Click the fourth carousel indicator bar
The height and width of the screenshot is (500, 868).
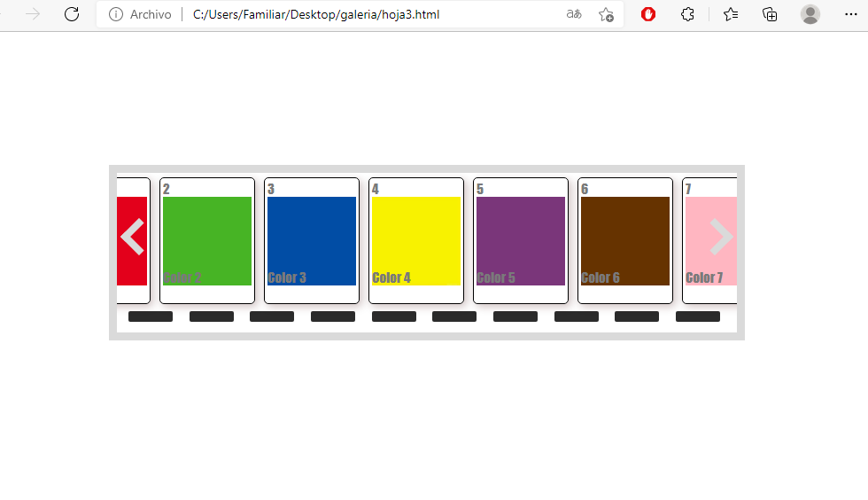(x=333, y=316)
